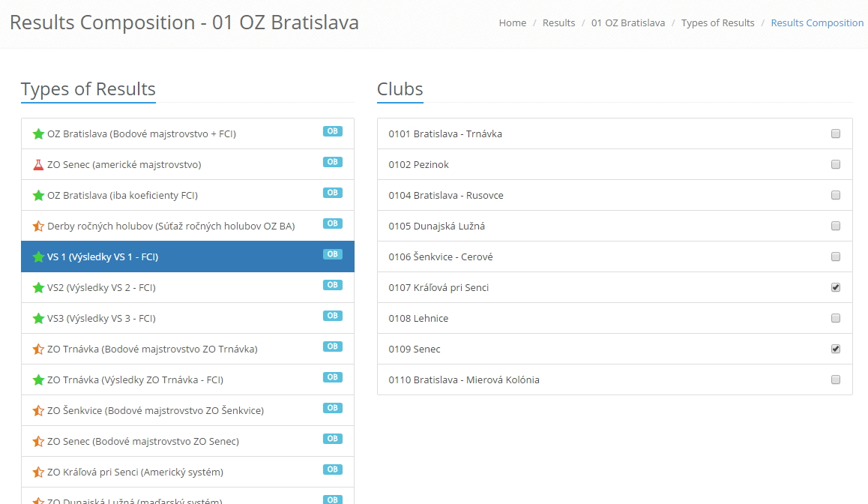This screenshot has width=868, height=504.
Task: Click OB badge on ZO Trnávka (Bodové majstrovstvo) row
Action: [332, 346]
